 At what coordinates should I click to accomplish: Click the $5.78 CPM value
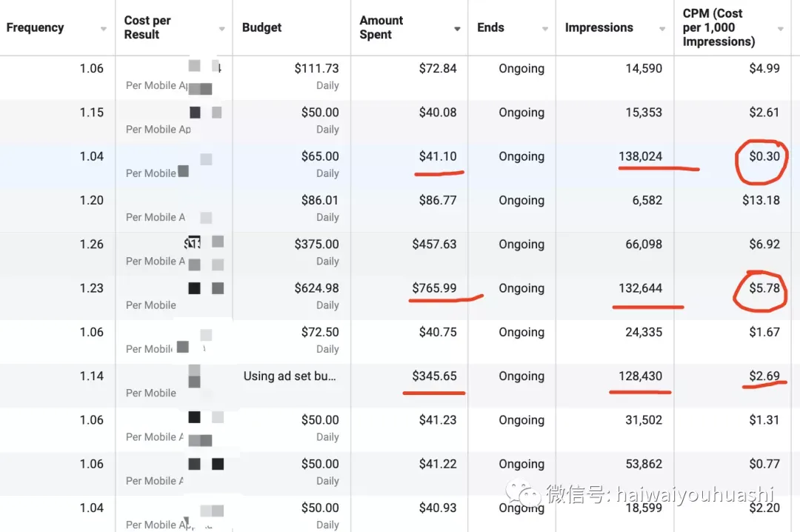[764, 288]
